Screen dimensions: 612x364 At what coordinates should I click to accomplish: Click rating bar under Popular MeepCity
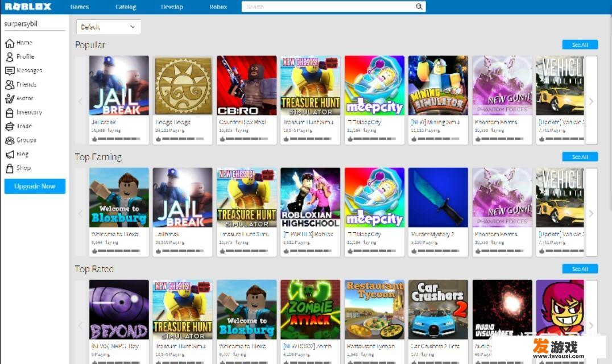tap(374, 139)
